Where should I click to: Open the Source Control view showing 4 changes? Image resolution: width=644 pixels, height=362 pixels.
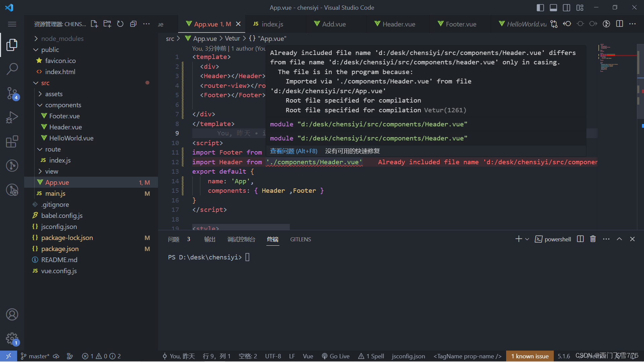(12, 93)
